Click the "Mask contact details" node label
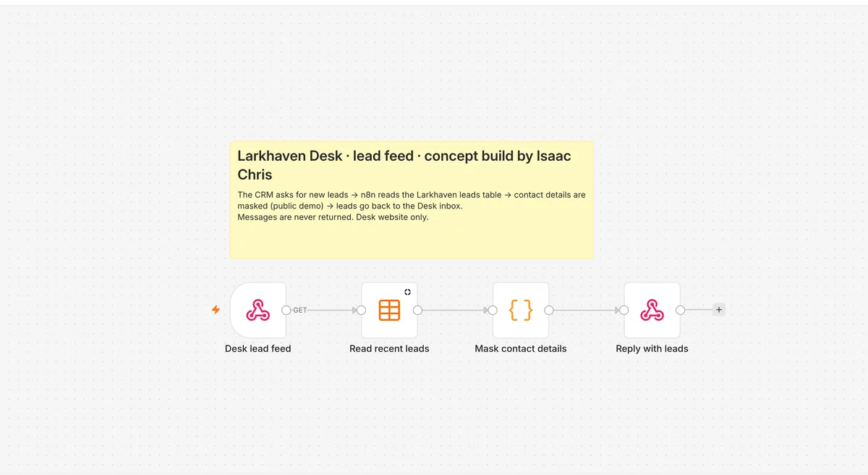This screenshot has width=868, height=475. 521,349
